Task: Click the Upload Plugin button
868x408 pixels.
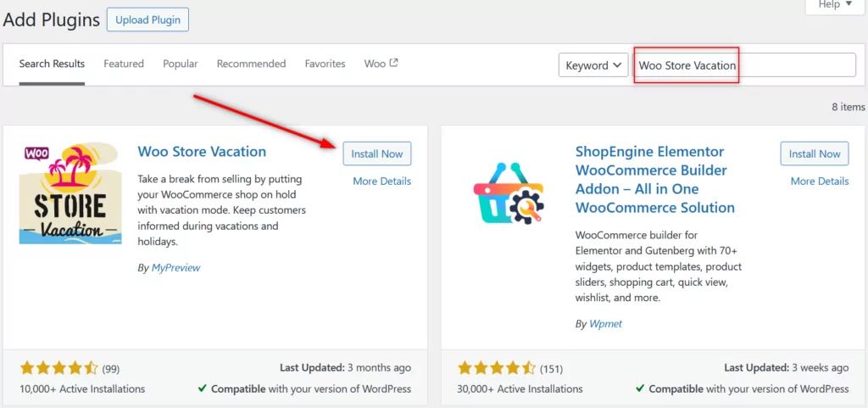Action: pos(147,20)
